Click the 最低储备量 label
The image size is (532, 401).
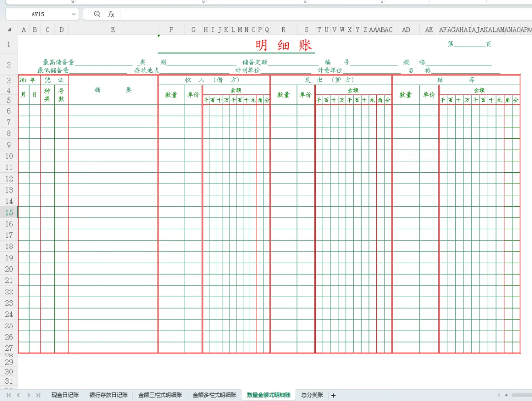[x=53, y=70]
